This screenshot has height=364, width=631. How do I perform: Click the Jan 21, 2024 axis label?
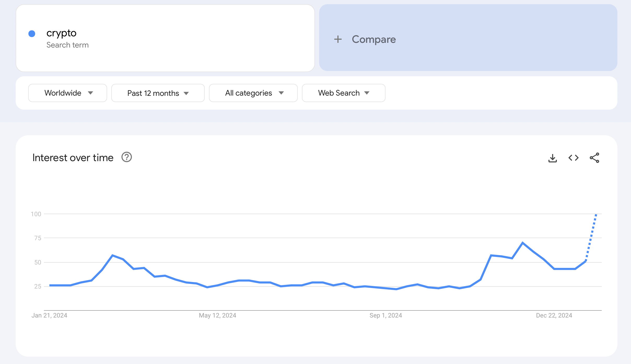click(49, 315)
